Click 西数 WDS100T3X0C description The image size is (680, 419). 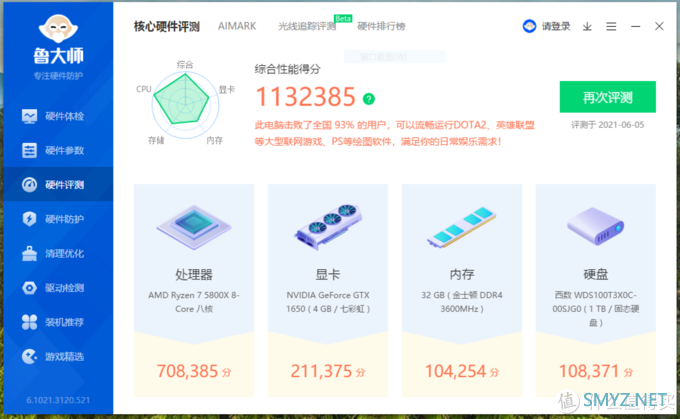point(596,309)
